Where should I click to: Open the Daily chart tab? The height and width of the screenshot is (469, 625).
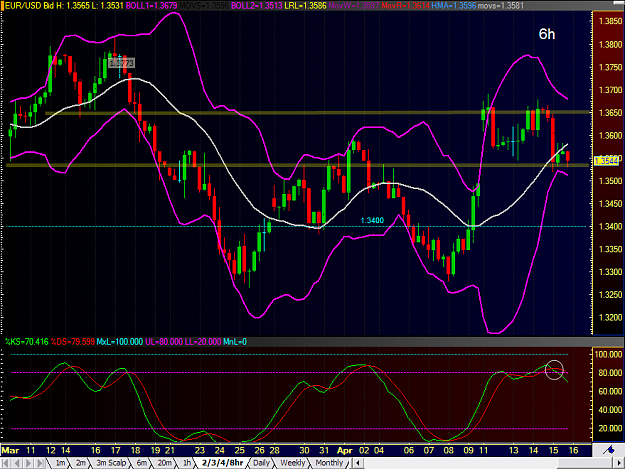tap(261, 463)
